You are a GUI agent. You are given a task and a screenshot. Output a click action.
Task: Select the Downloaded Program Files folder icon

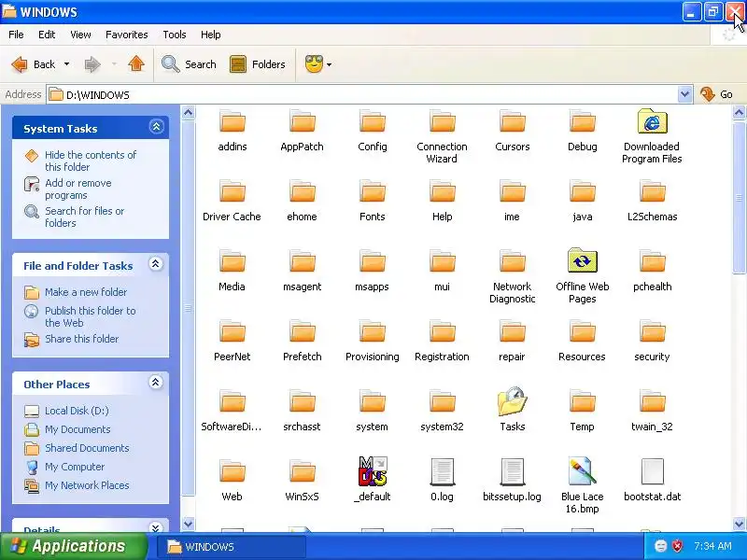(652, 122)
